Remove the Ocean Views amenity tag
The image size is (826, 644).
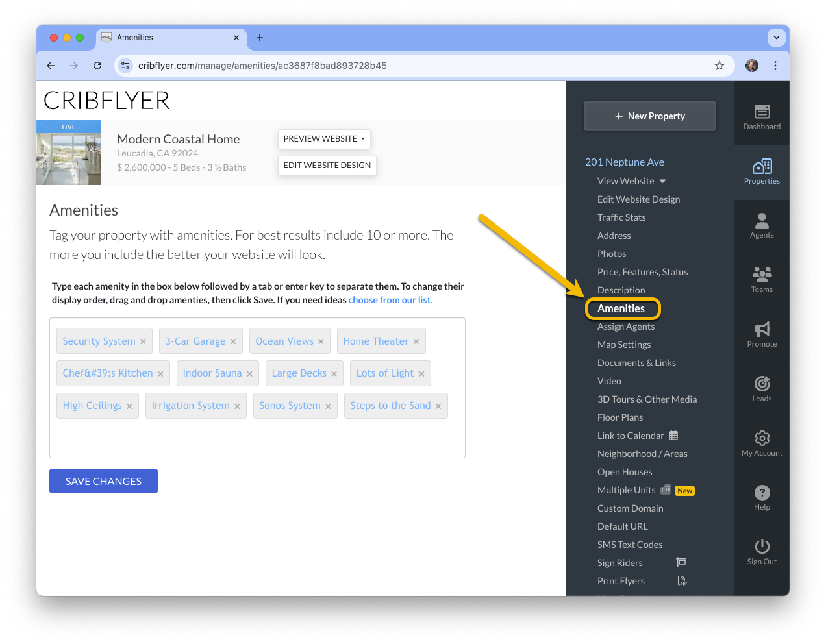[x=321, y=341]
